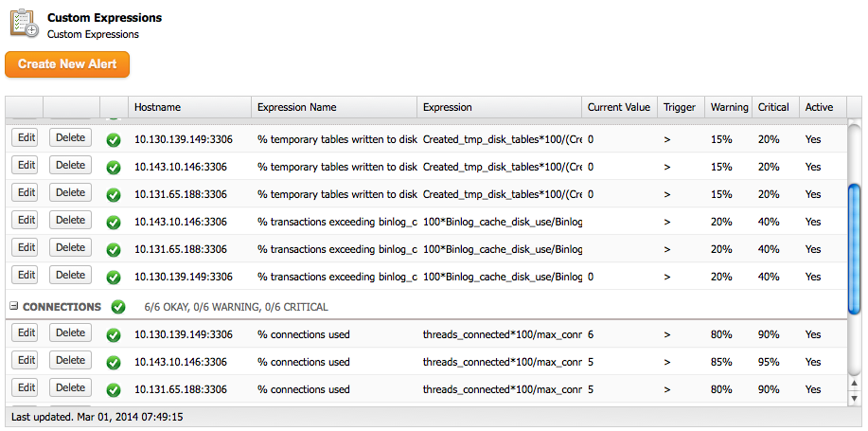
Task: Click green check icon in 10.143.10.146 connections row
Action: point(114,362)
